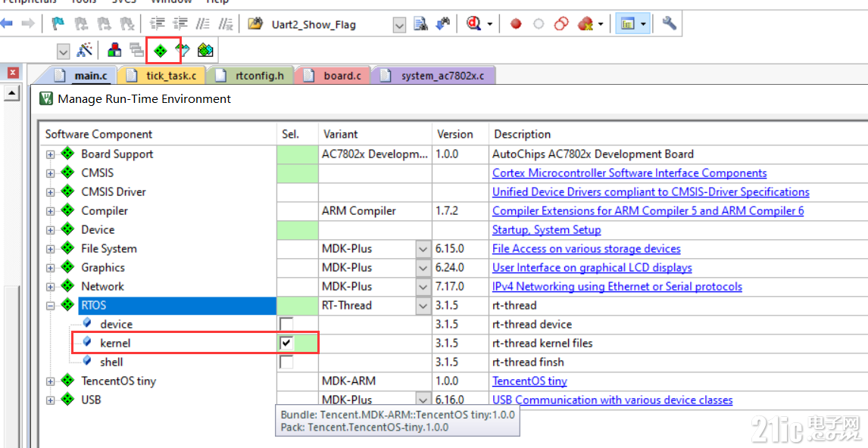Screen dimensions: 868x448
Task: Click the Uart2_Show_Flag find text field
Action: click(x=330, y=24)
